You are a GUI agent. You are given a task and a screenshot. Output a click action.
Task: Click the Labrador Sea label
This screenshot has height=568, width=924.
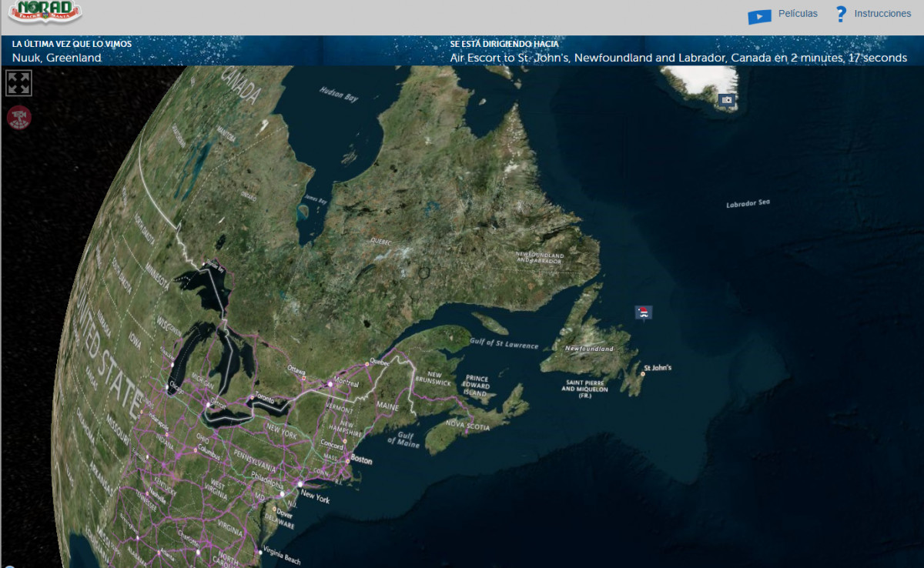(748, 204)
